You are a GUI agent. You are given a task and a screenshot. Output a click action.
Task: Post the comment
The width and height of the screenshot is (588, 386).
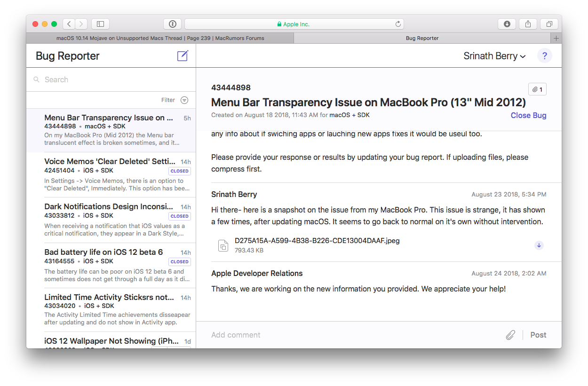pyautogui.click(x=538, y=335)
